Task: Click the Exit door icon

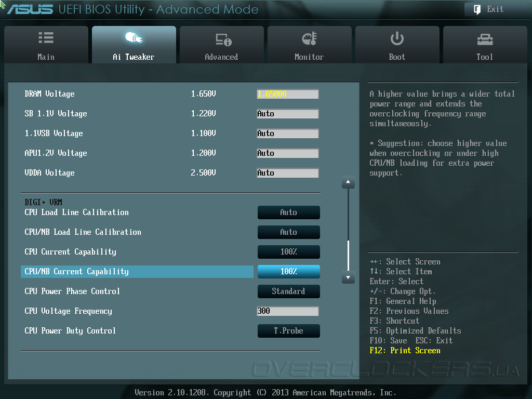Action: pos(477,9)
